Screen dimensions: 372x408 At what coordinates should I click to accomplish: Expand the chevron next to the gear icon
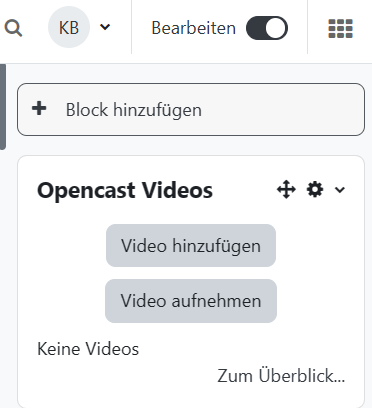point(340,190)
